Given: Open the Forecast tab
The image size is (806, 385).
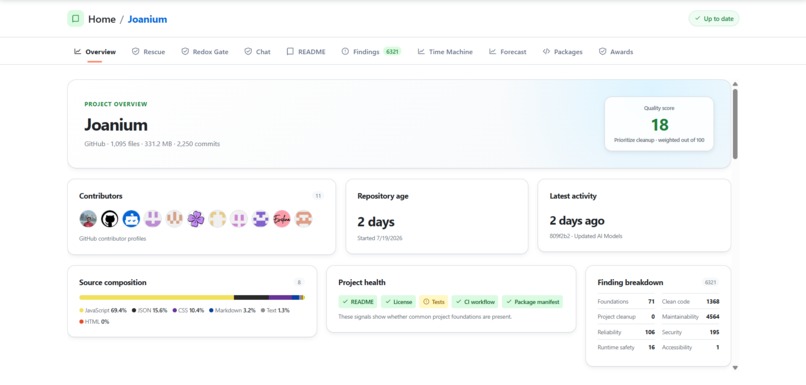Looking at the screenshot, I should (507, 52).
